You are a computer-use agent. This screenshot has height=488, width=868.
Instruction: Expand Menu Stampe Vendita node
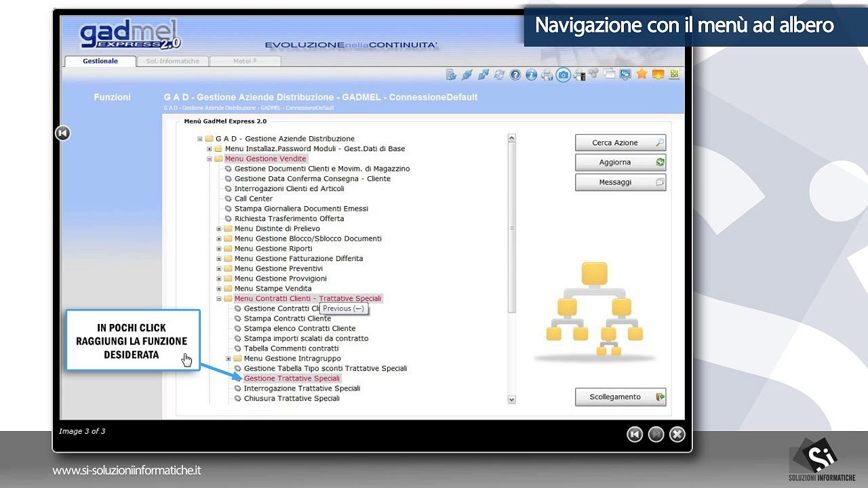[219, 289]
